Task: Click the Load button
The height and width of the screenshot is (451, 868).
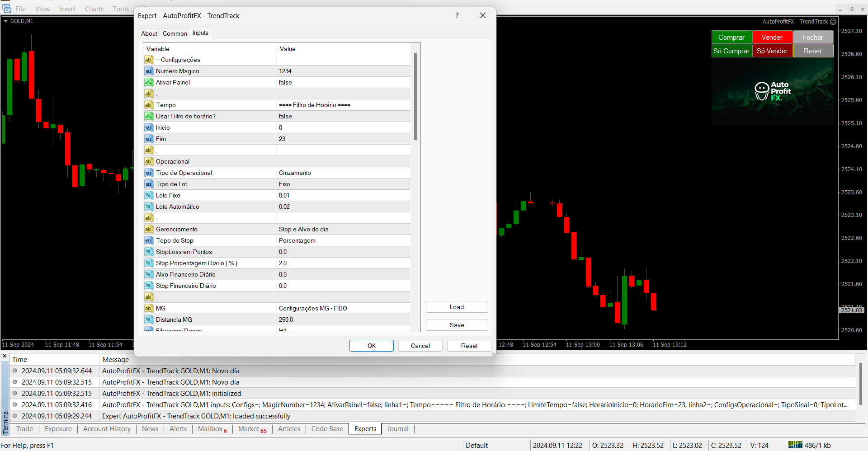Action: (x=457, y=307)
